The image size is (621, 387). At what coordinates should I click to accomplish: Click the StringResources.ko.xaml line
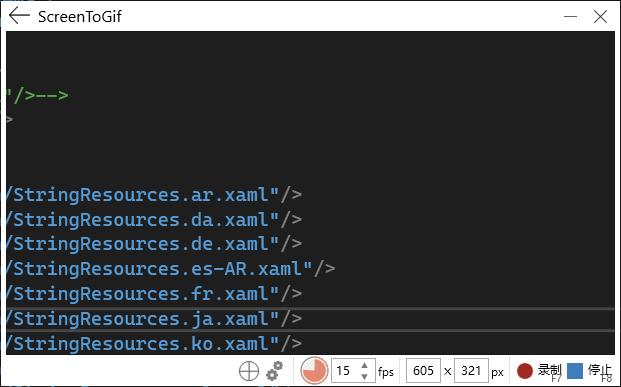coord(155,343)
